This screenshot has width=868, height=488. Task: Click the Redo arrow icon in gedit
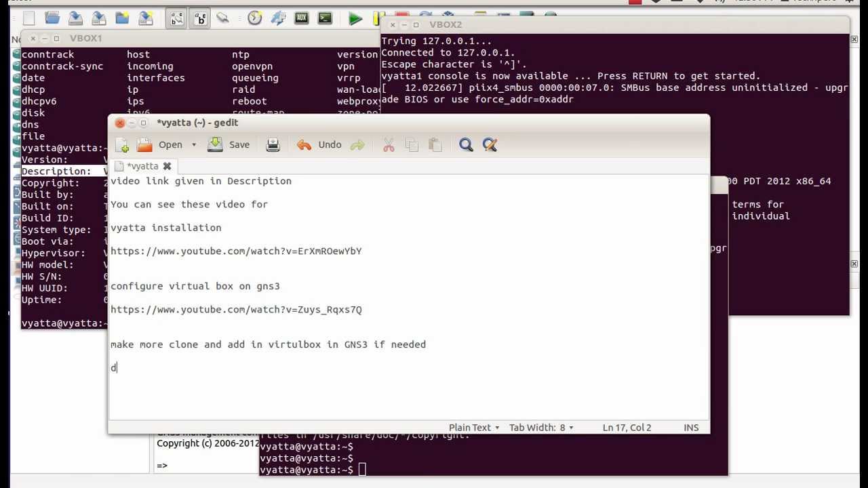coord(357,145)
